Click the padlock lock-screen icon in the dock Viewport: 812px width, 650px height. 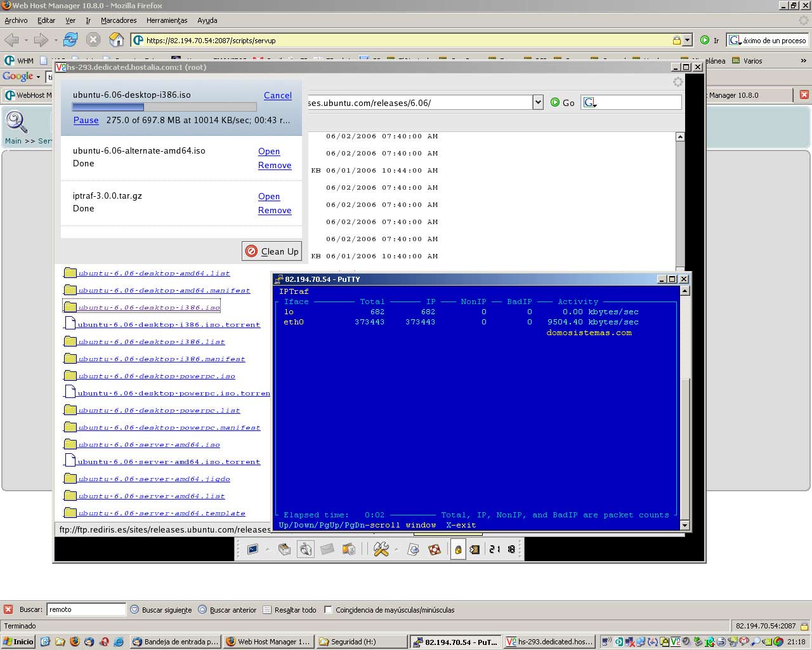coord(457,549)
